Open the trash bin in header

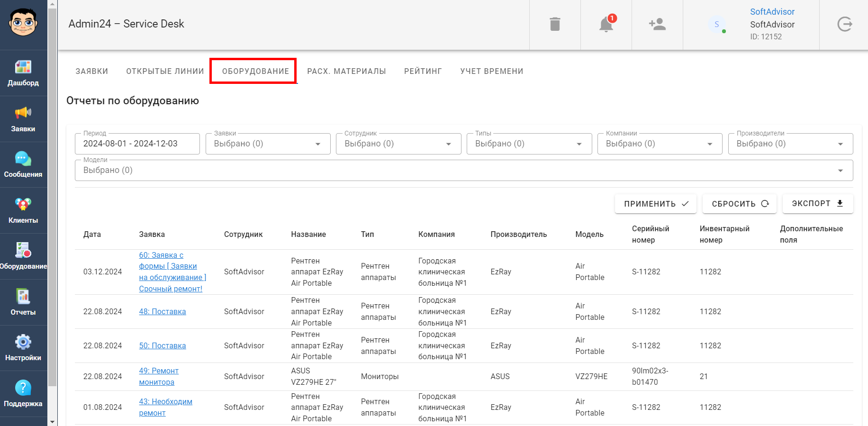coord(555,24)
